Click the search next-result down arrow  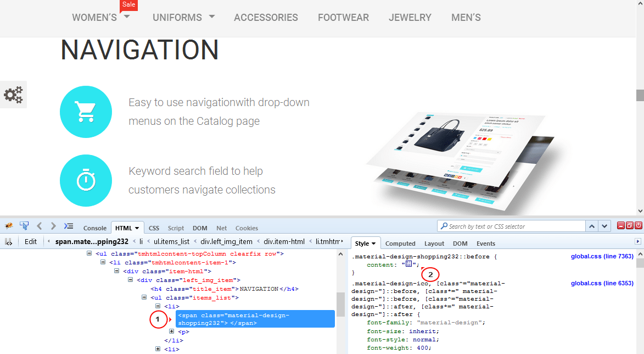(x=604, y=225)
